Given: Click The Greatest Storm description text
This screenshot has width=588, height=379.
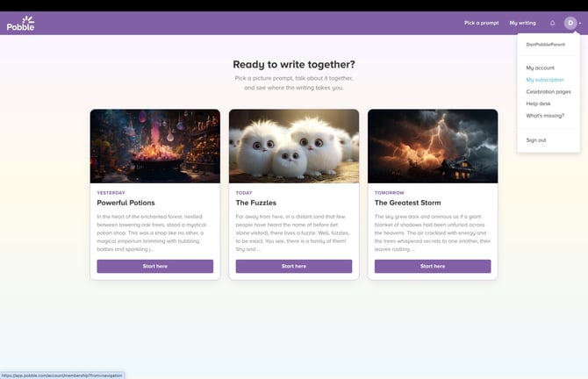Looking at the screenshot, I should point(433,232).
